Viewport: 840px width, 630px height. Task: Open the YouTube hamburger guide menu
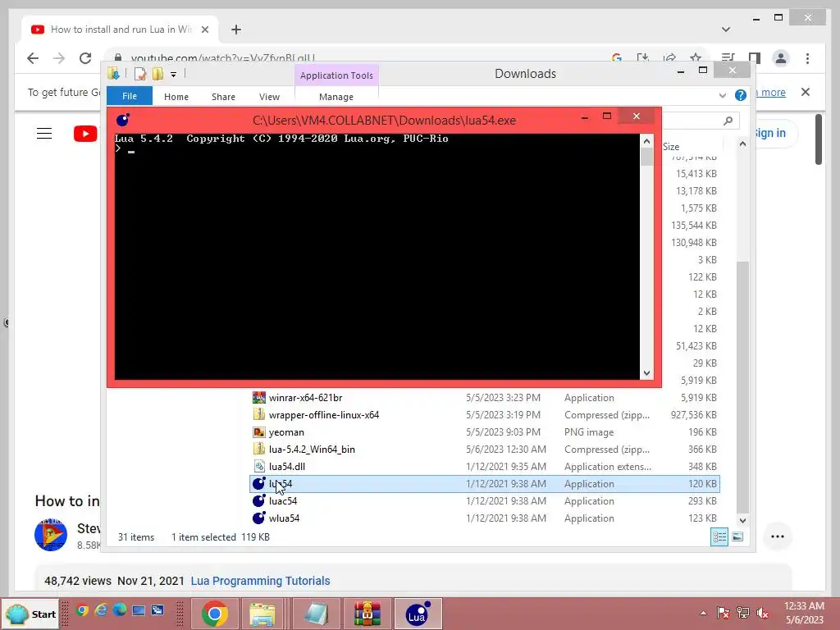pyautogui.click(x=44, y=134)
